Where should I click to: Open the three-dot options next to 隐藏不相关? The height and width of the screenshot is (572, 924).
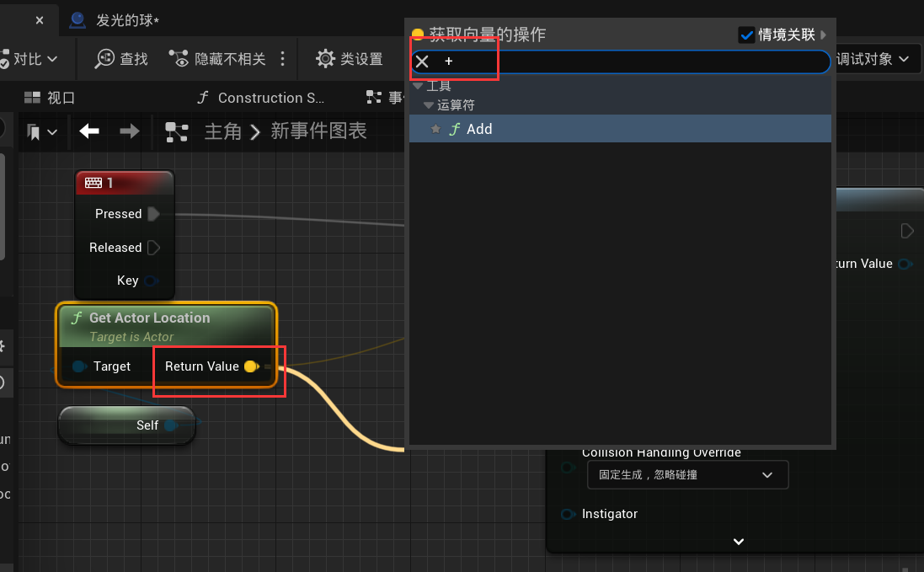[x=283, y=59]
